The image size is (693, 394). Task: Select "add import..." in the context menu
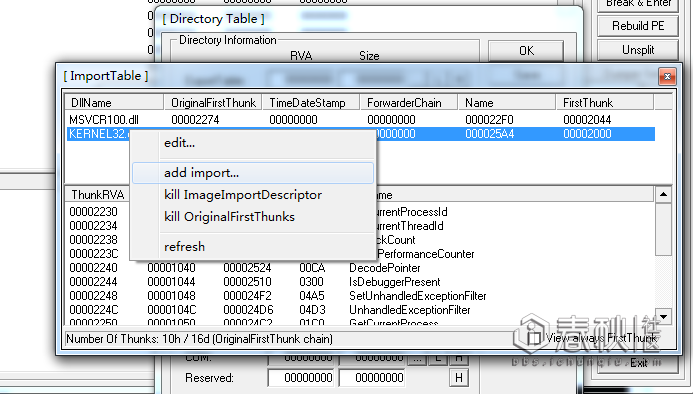coord(253,173)
